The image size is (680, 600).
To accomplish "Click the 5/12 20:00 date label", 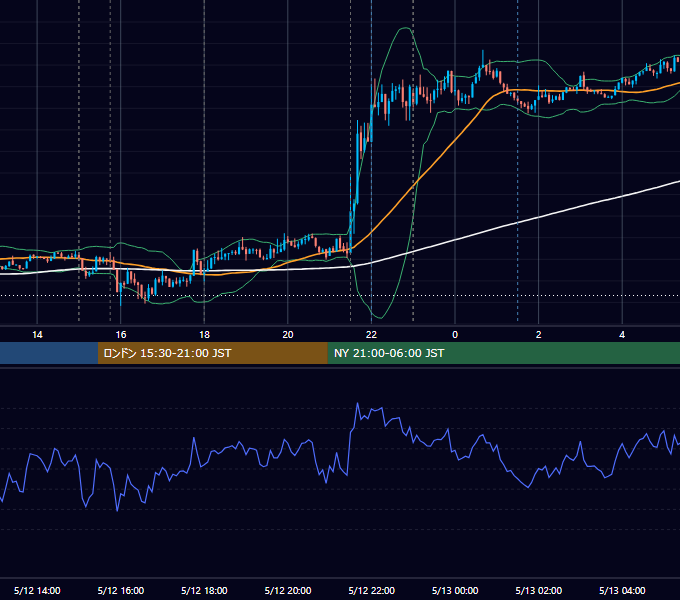I will (288, 590).
